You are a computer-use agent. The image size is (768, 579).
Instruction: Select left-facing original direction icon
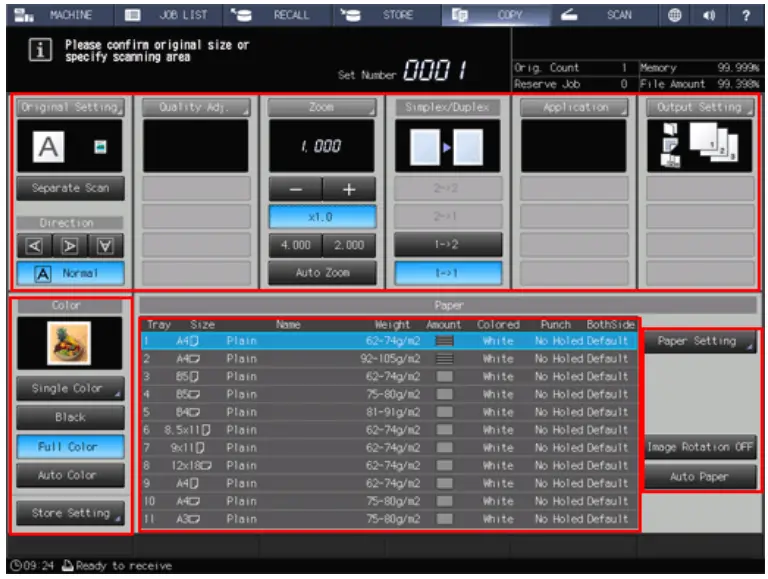pyautogui.click(x=34, y=245)
